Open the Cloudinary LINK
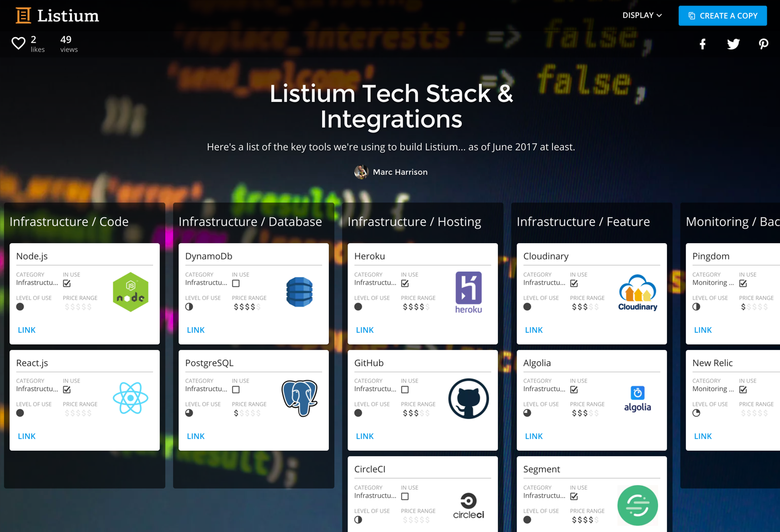Viewport: 780px width, 532px height. 534,330
